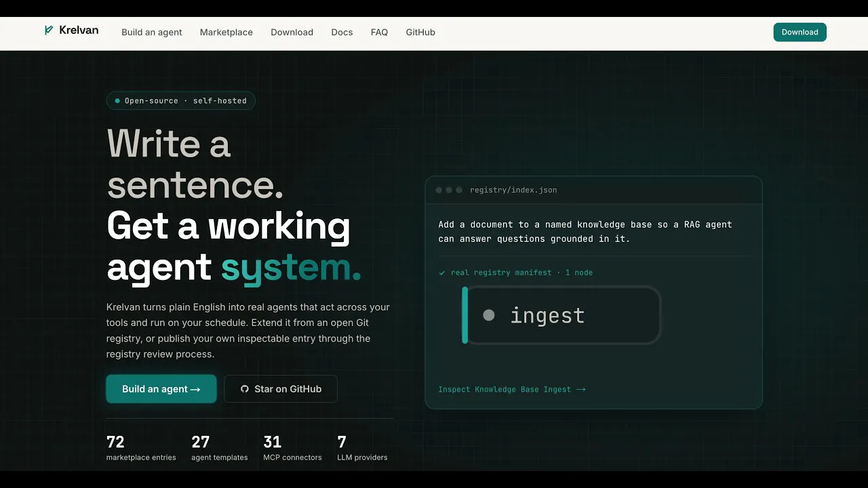Go to Marketplace in the navigation bar
This screenshot has height=488, width=868.
(x=226, y=32)
